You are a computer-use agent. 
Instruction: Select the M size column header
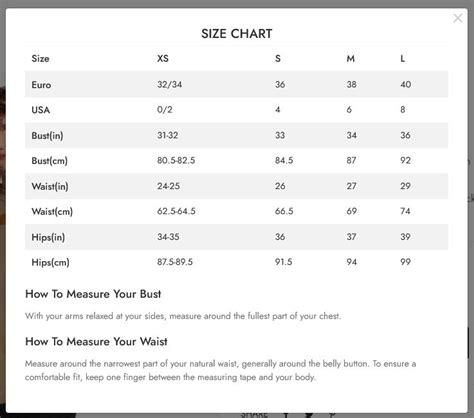350,59
